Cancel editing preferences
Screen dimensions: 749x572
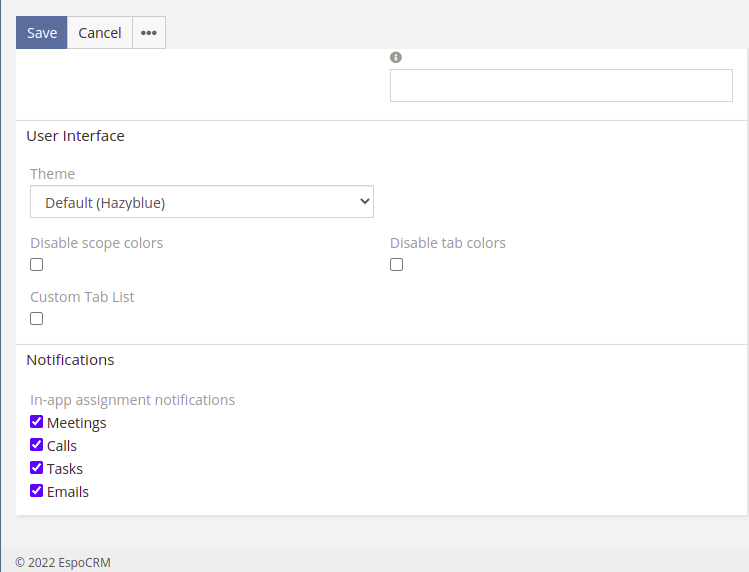pos(100,33)
